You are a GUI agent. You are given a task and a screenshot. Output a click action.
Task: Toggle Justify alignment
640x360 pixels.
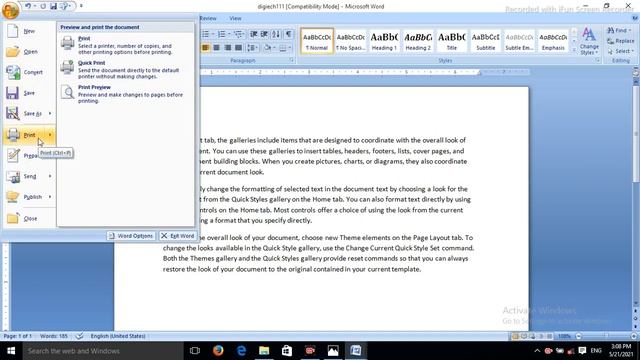[239, 48]
